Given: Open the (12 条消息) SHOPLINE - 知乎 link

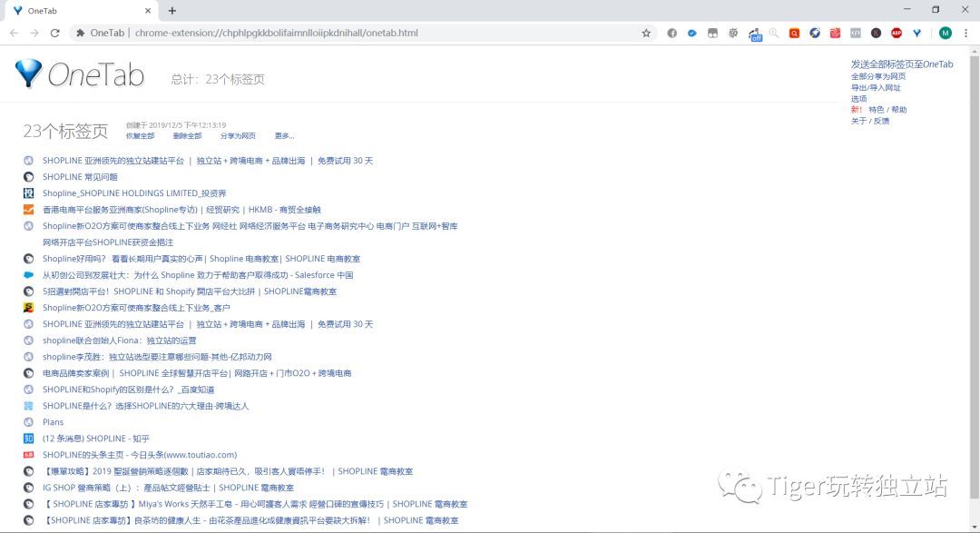Looking at the screenshot, I should point(96,438).
